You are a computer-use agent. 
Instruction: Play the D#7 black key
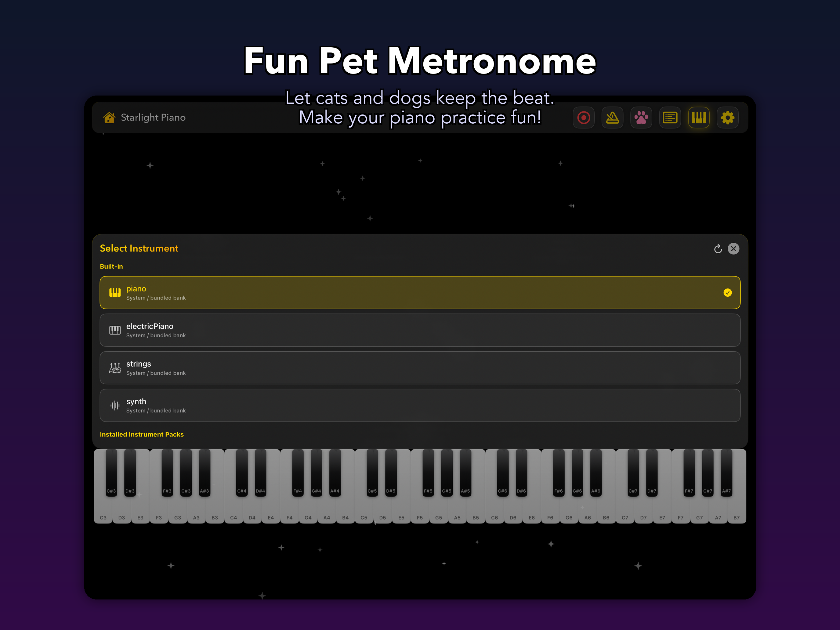(652, 473)
